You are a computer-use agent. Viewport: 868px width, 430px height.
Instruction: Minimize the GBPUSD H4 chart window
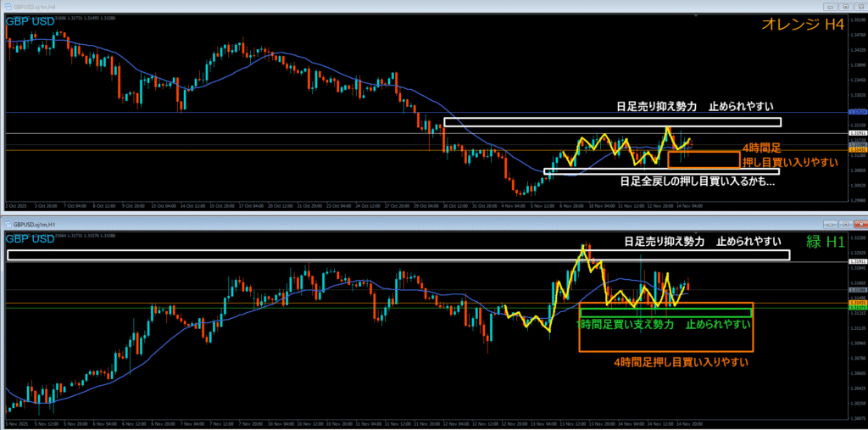[829, 7]
